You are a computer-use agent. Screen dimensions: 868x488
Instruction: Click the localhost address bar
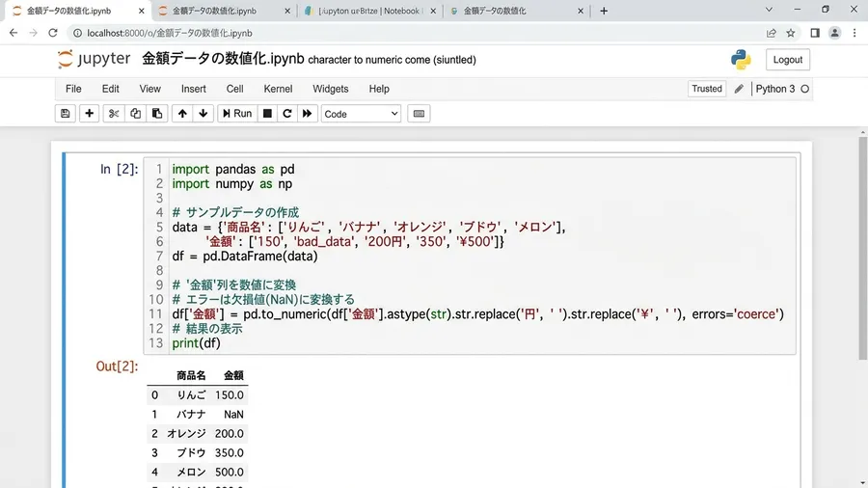415,33
